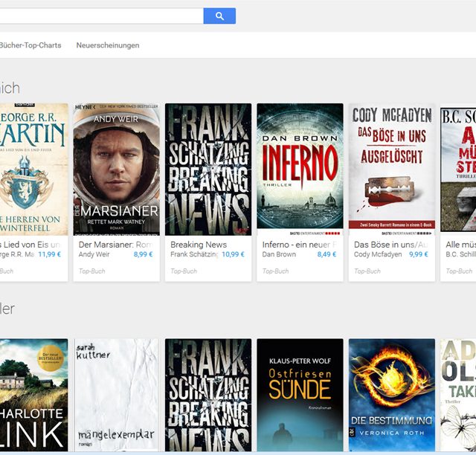476x455 pixels.
Task: Open Die Bestimmung book cover
Action: (392, 396)
